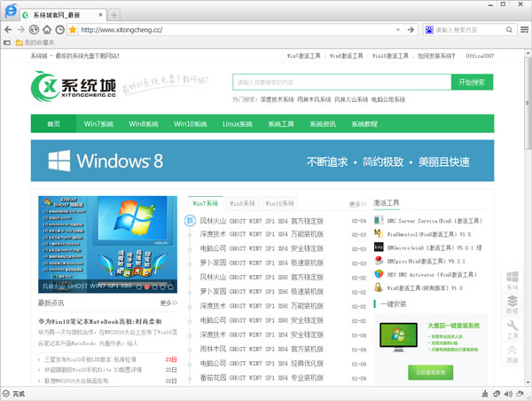532x401 pixels.
Task: Click the site search input field
Action: 342,83
